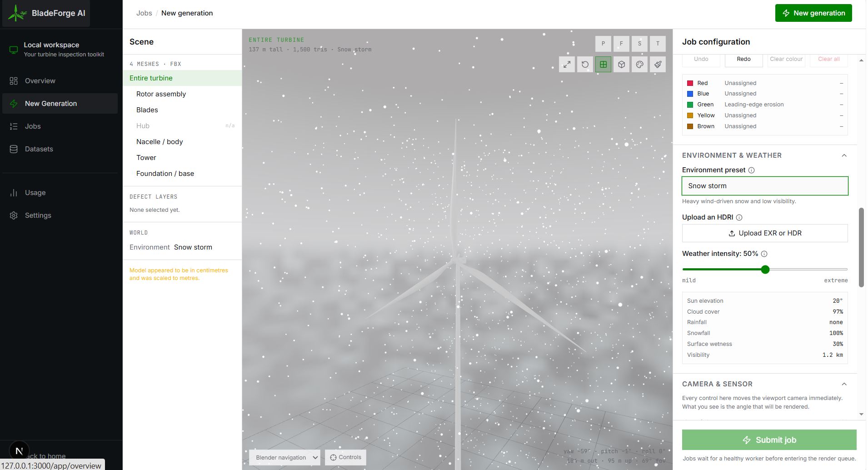Click the info icon beside Weather intensity
Viewport: 868px width, 470px height.
(764, 254)
